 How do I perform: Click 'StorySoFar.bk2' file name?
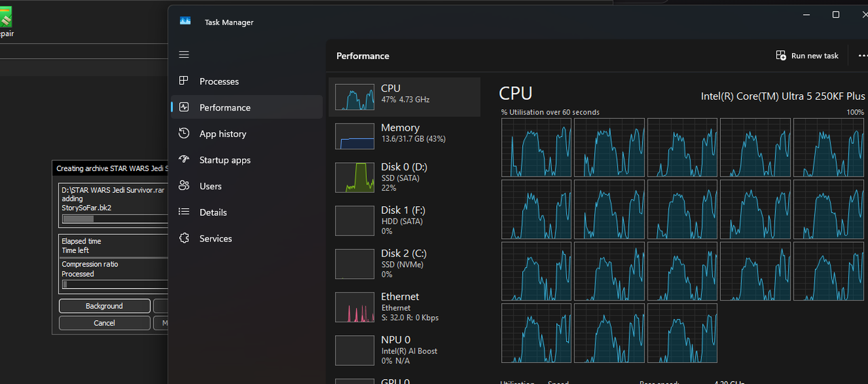click(x=86, y=208)
